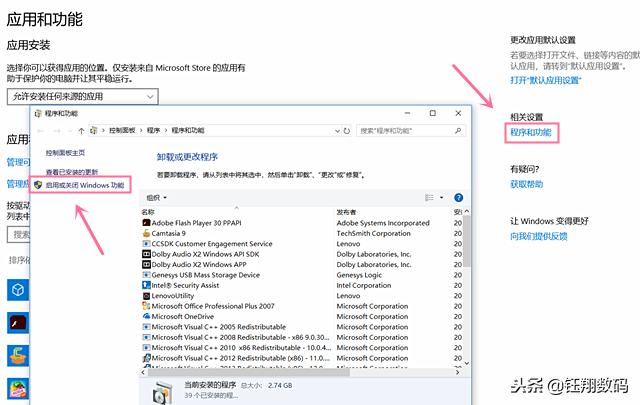Refresh the Programs and Features window

pyautogui.click(x=347, y=131)
